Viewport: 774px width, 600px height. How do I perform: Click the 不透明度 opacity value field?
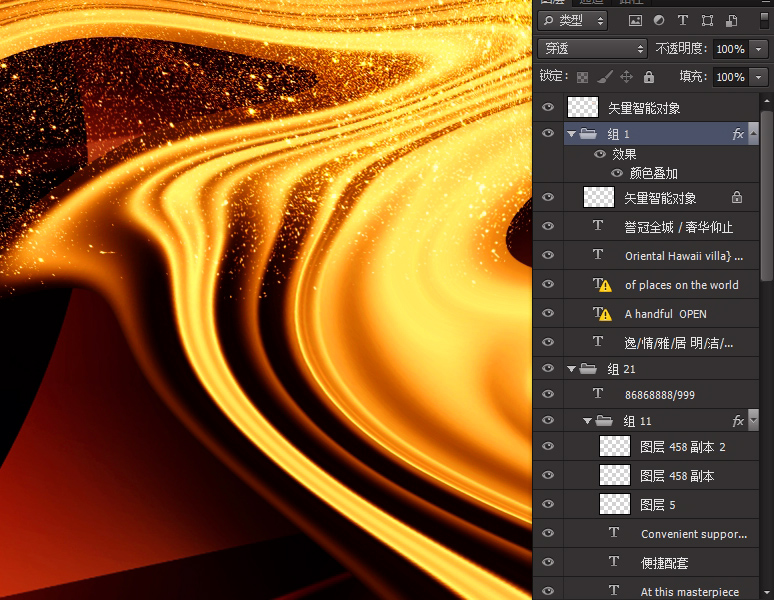(731, 49)
